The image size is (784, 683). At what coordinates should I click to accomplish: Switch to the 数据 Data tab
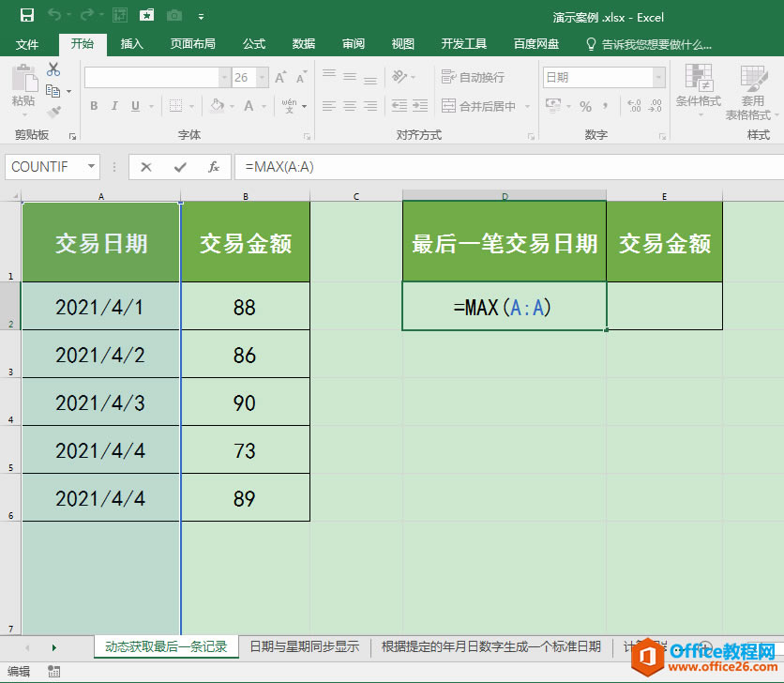pyautogui.click(x=304, y=44)
